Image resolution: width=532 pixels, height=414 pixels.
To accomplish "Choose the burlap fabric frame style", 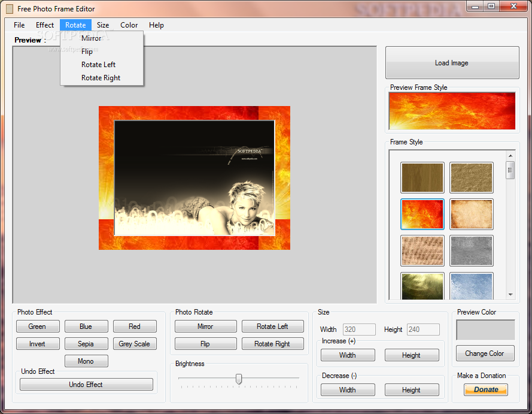I will (x=422, y=250).
